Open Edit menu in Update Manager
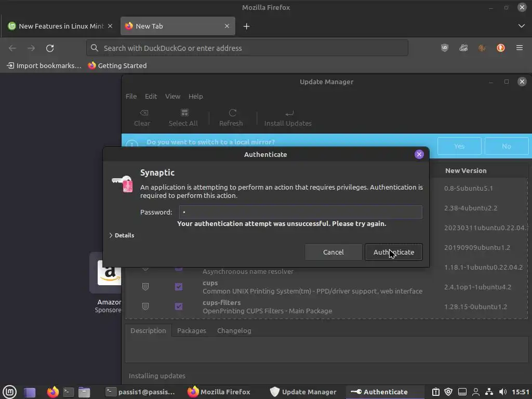This screenshot has width=532, height=399. click(x=151, y=96)
